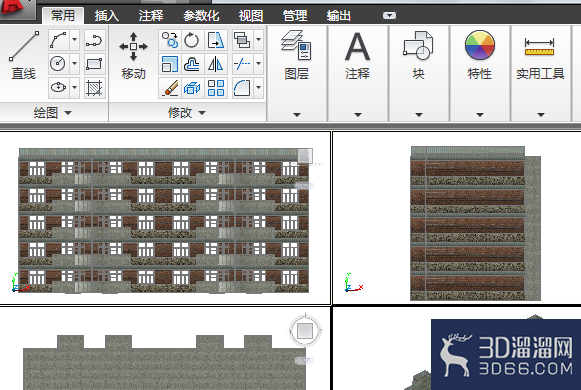The image size is (581, 390).
Task: Select the erase tool icon
Action: tap(170, 88)
